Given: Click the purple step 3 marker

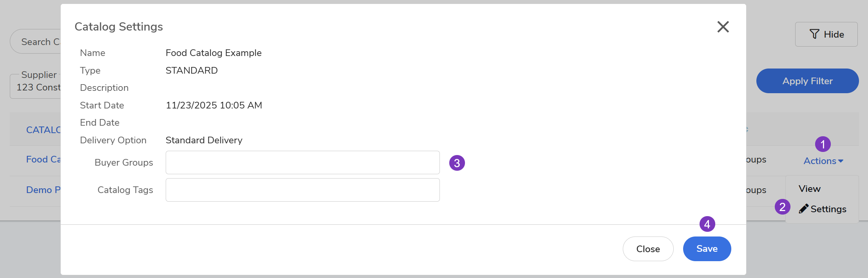Looking at the screenshot, I should coord(457,163).
